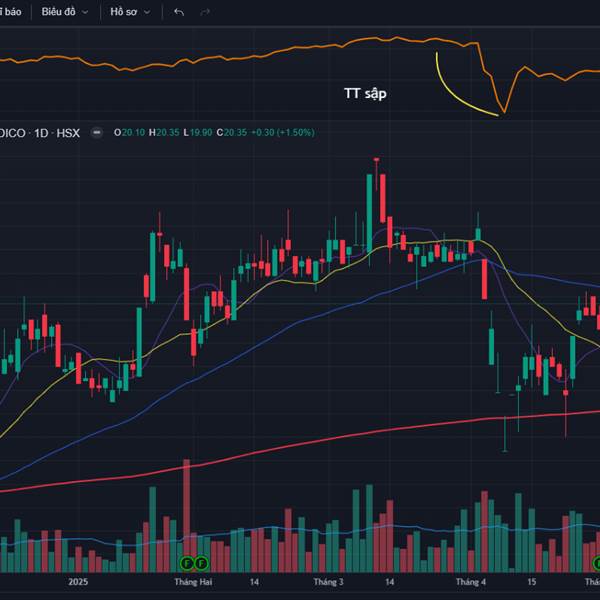This screenshot has width=600, height=600.
Task: Click the 2025 label on time axis
Action: coord(78,582)
